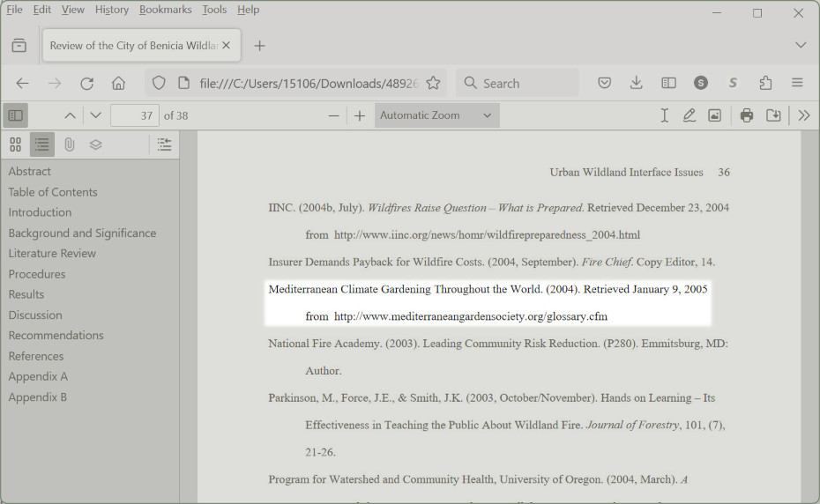Save the PDF using the download icon

773,115
